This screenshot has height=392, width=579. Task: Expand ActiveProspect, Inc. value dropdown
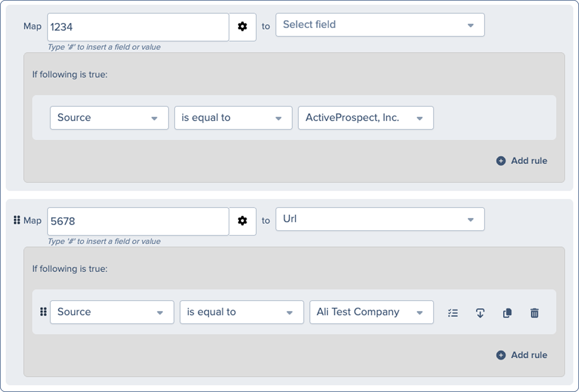tap(365, 118)
